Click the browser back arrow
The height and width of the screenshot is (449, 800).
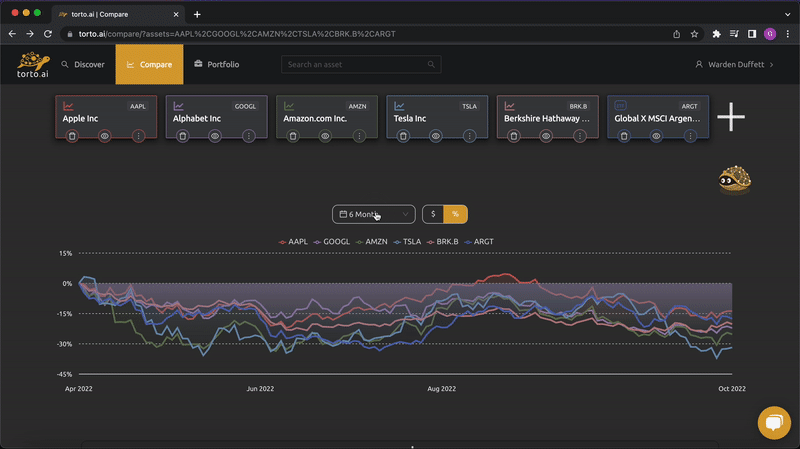[x=12, y=34]
